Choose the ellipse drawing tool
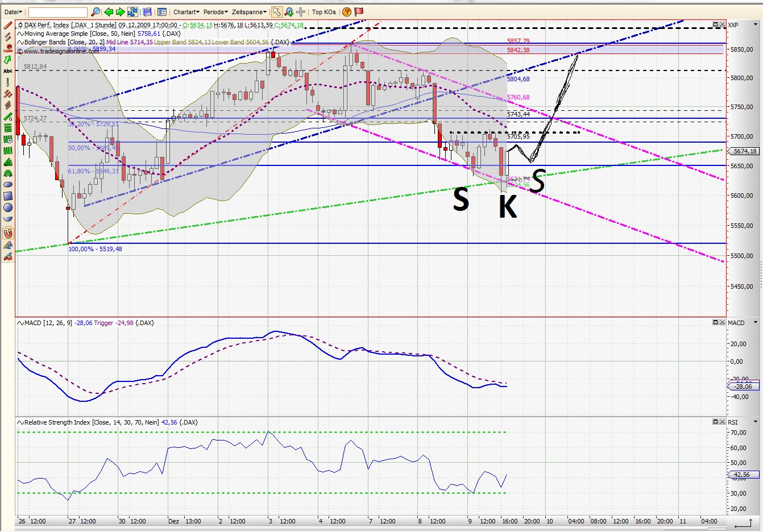This screenshot has width=763, height=532. point(7,184)
